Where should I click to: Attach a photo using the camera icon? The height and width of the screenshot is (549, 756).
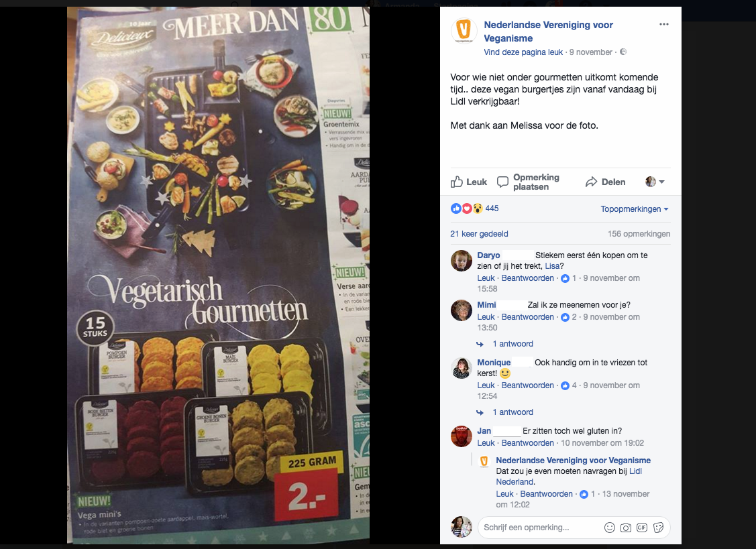pyautogui.click(x=626, y=528)
